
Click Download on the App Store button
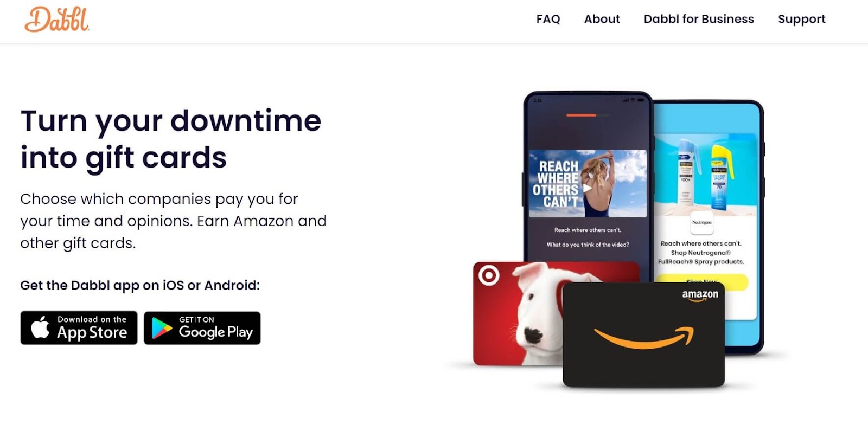tap(79, 328)
